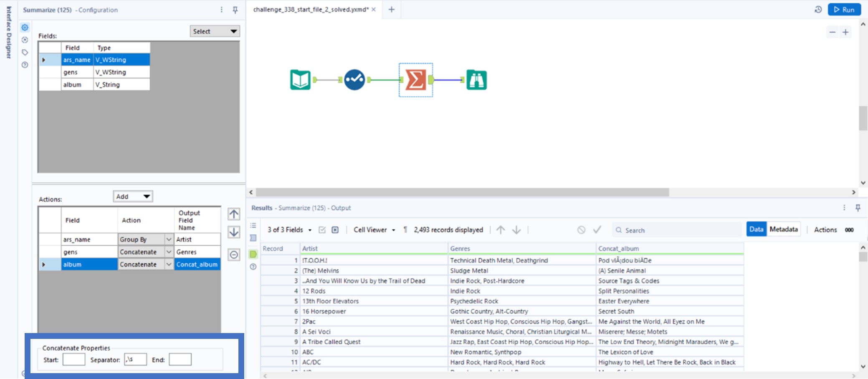Zoom out of the canvas
This screenshot has height=379, width=868.
point(833,32)
